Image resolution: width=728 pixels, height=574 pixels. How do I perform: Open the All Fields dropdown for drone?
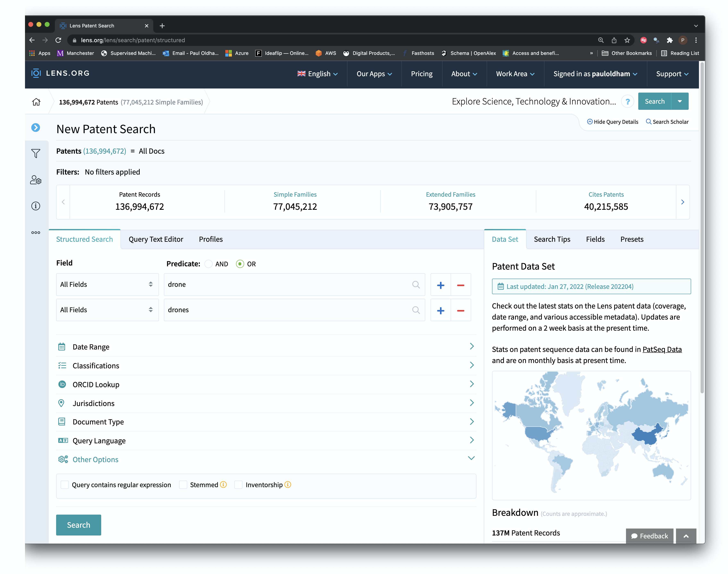click(108, 285)
